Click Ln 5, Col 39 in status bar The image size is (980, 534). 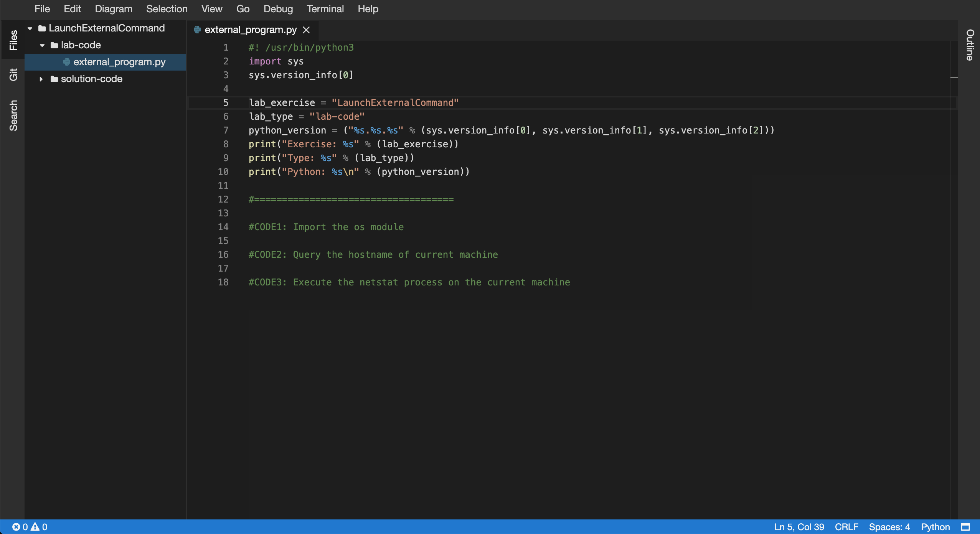(x=799, y=527)
